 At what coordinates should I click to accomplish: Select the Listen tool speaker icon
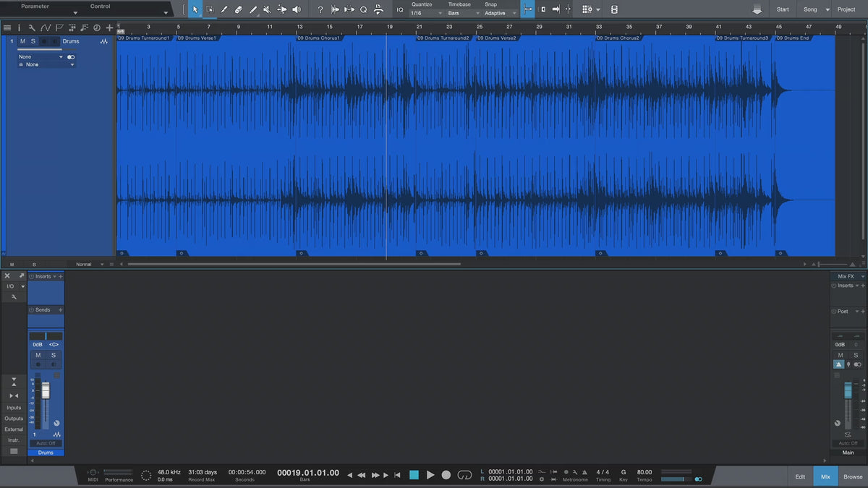296,9
